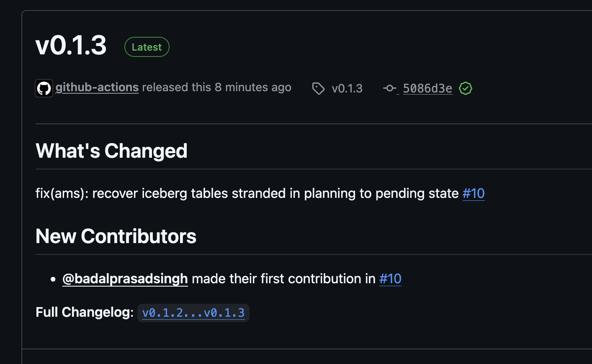592x364 pixels.
Task: Click the tag icon beside v0.1.3
Action: pyautogui.click(x=318, y=88)
